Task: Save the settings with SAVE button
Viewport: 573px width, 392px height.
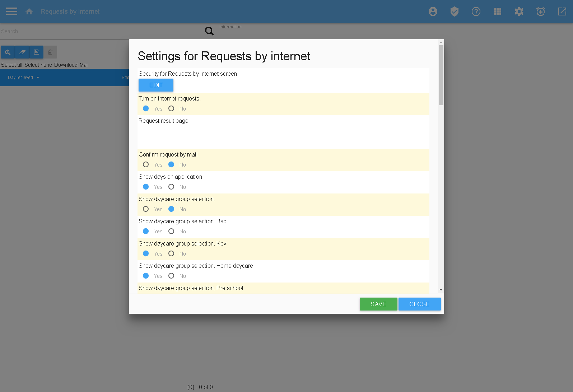Action: point(378,304)
